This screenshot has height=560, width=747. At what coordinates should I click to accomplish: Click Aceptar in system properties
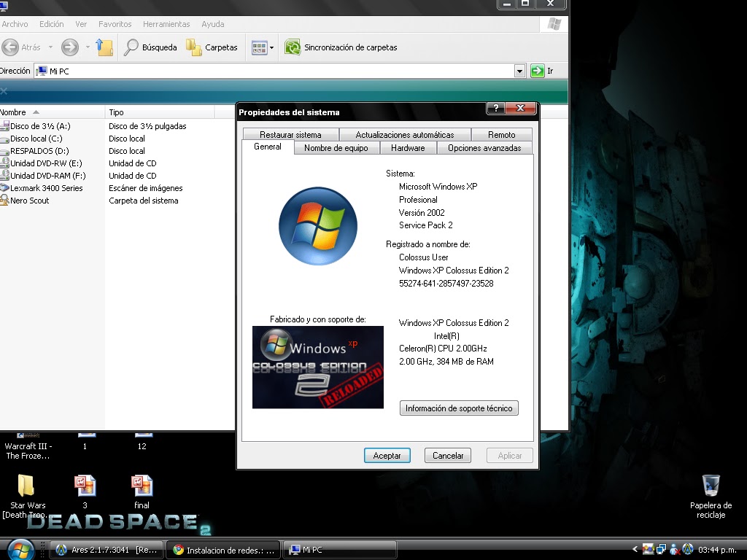coord(387,456)
